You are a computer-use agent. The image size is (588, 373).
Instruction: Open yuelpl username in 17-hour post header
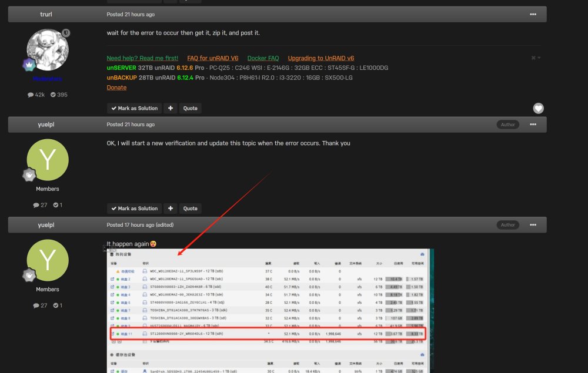46,225
